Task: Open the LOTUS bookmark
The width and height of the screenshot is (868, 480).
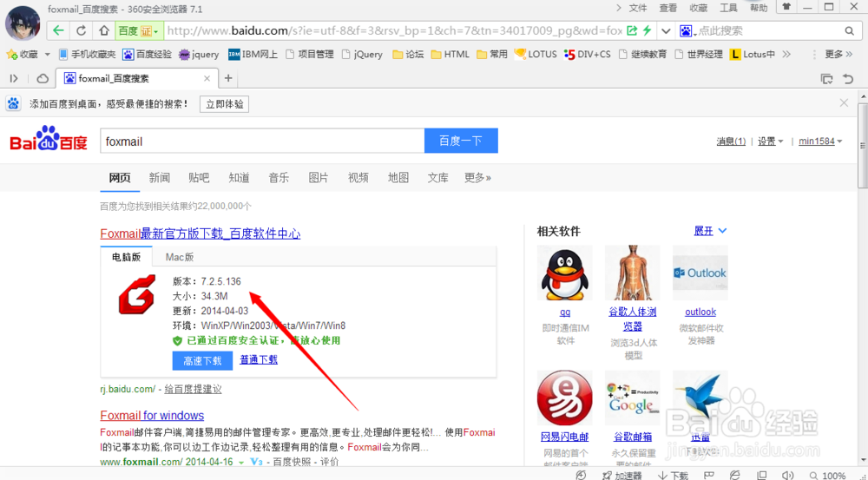Action: tap(536, 55)
